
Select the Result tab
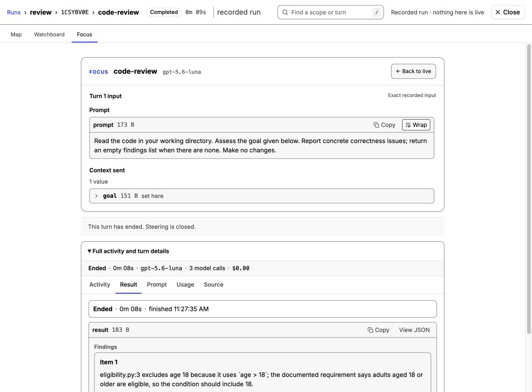point(129,284)
